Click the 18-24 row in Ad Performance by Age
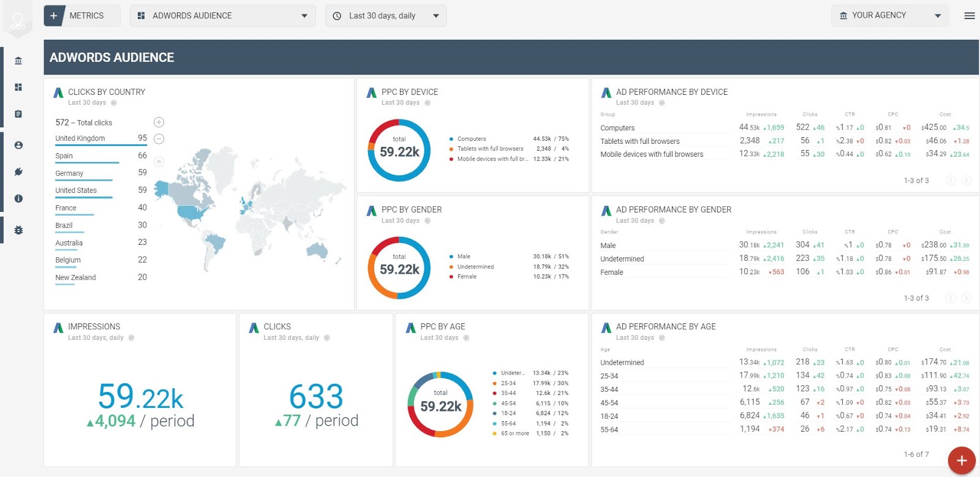The image size is (980, 477). (785, 416)
